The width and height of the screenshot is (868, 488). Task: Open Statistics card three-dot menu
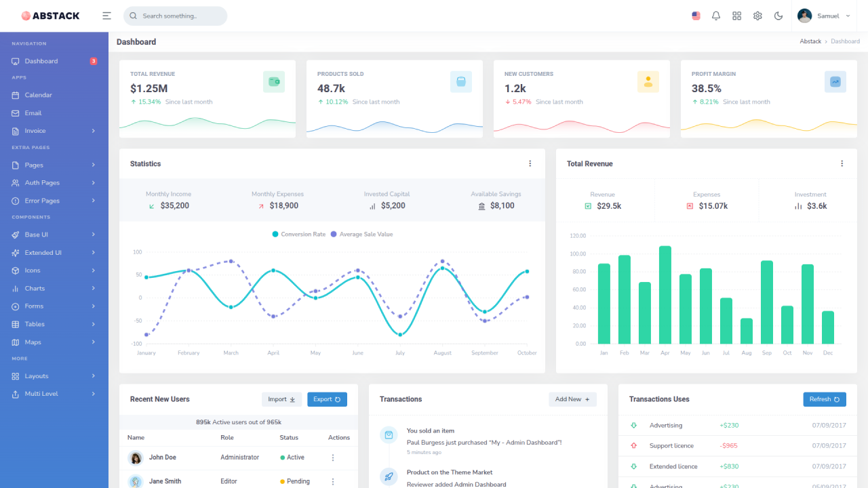click(x=530, y=163)
